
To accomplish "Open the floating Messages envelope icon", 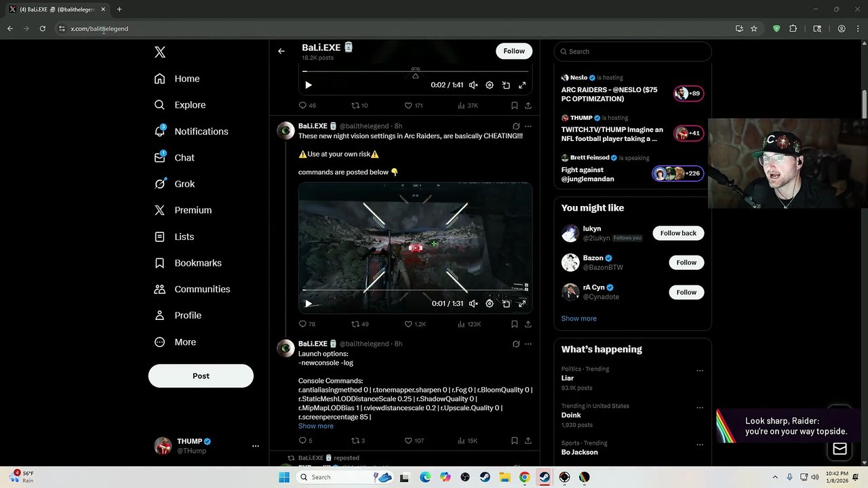I will pos(840,449).
